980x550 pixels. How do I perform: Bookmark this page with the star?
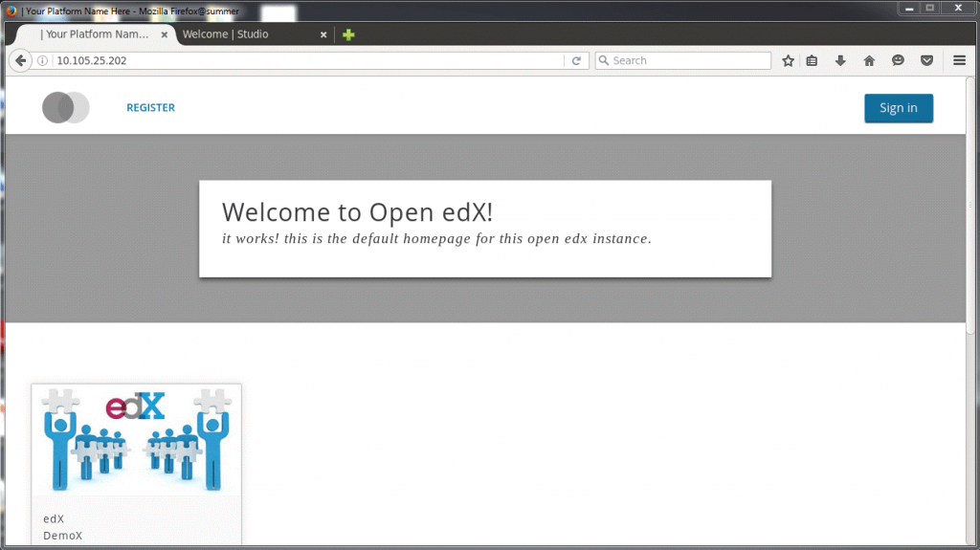coord(789,60)
